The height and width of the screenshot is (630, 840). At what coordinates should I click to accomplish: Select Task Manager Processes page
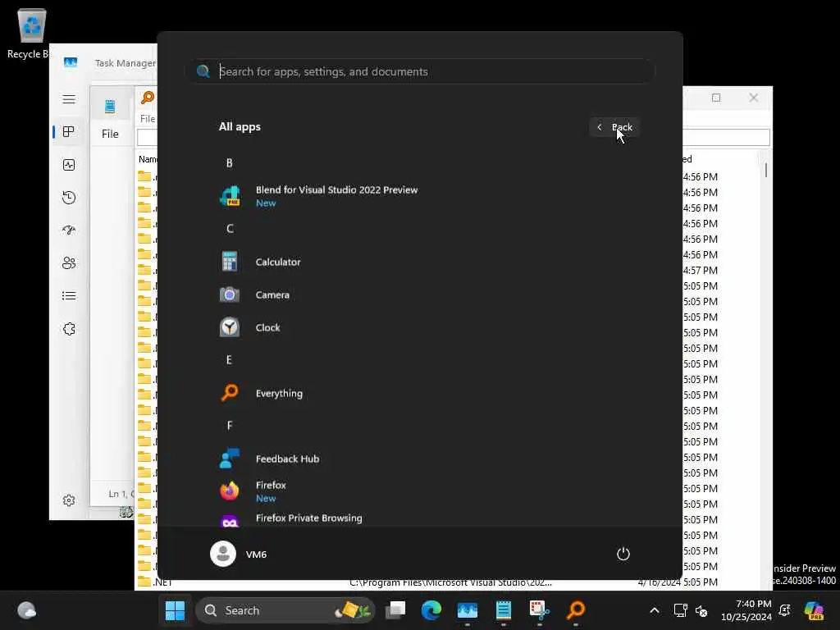point(69,132)
